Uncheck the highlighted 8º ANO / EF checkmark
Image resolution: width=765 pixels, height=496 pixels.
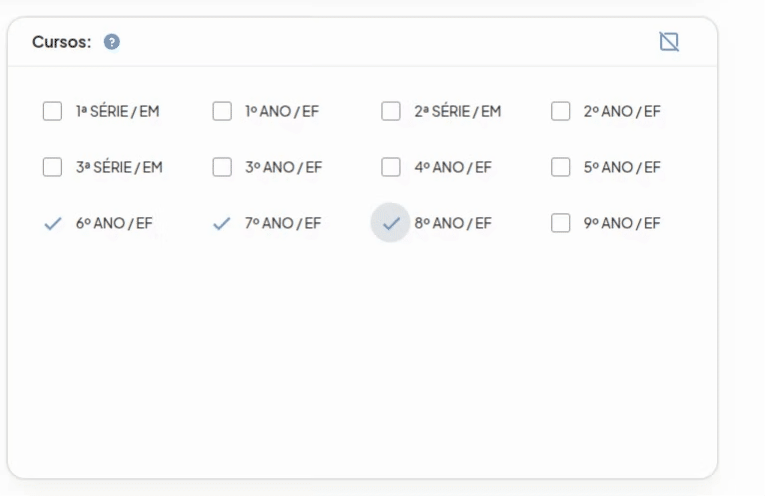pyautogui.click(x=391, y=223)
